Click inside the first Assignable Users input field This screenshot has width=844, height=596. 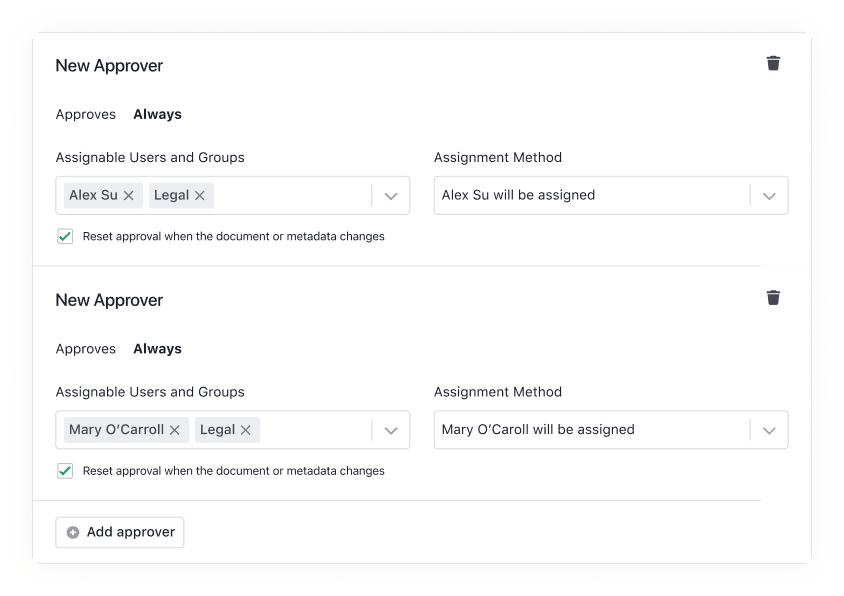[300, 195]
